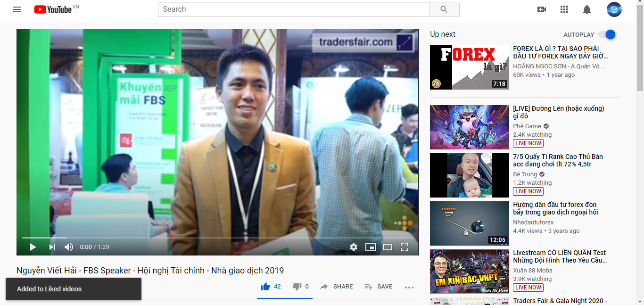The image size is (644, 305).
Task: Open Livestream CỜ LIÊN QUÂN thumbnail
Action: click(x=470, y=272)
